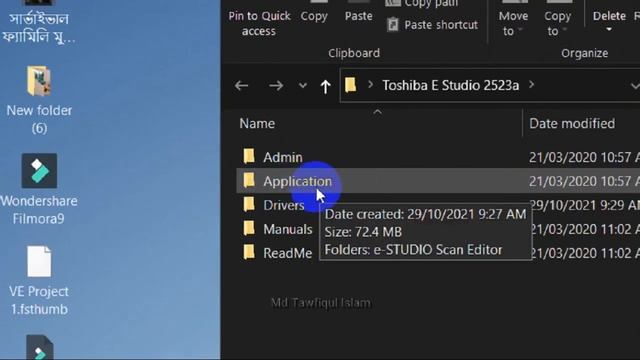Click Toshiba E Studio 2523a breadcrumb
The width and height of the screenshot is (640, 360).
coord(451,85)
